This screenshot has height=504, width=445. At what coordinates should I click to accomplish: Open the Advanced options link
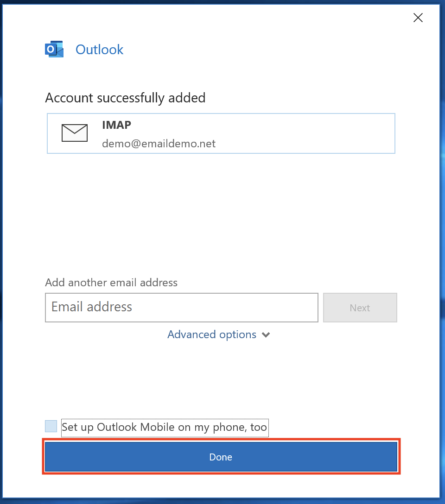coord(219,334)
